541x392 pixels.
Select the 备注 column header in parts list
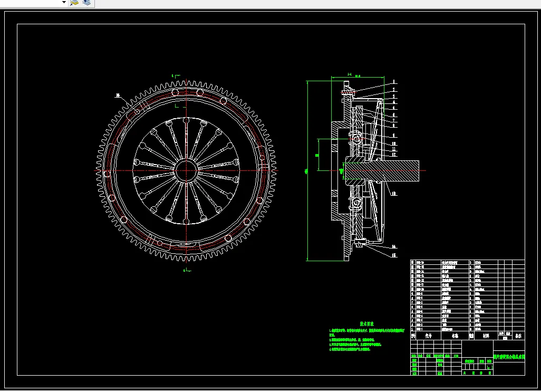(x=518, y=335)
